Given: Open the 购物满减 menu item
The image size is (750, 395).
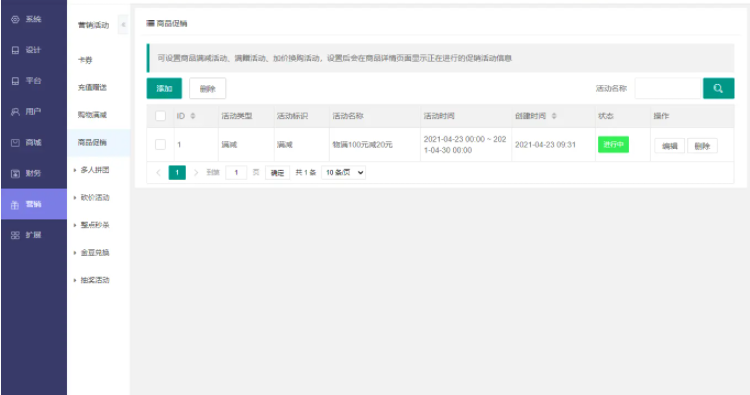Looking at the screenshot, I should pyautogui.click(x=92, y=115).
